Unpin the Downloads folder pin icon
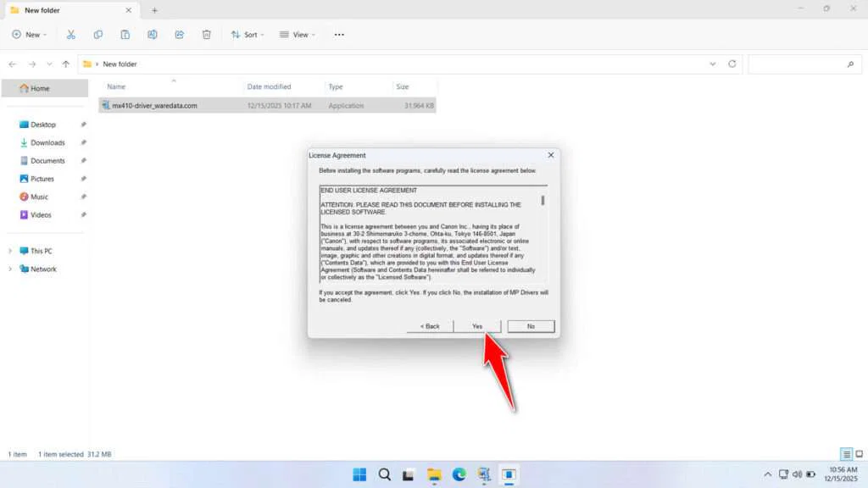The image size is (868, 488). (82, 142)
